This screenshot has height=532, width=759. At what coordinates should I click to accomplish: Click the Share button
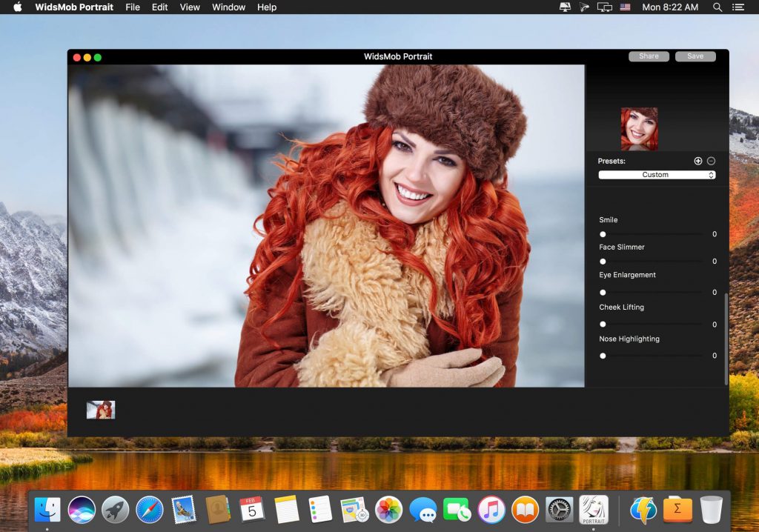[649, 56]
